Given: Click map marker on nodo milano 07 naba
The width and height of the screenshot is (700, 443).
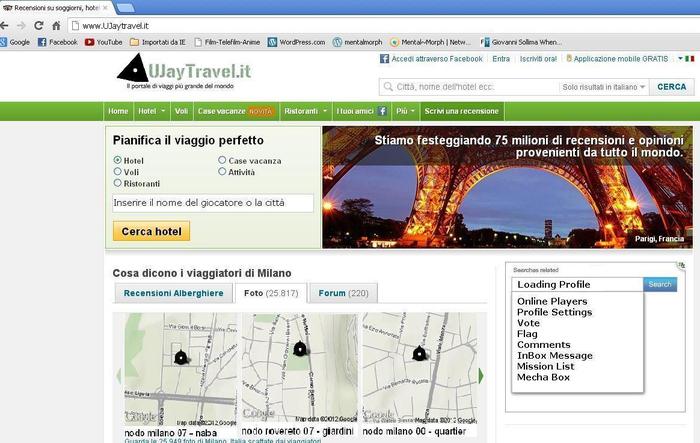Looking at the screenshot, I should pos(181,357).
